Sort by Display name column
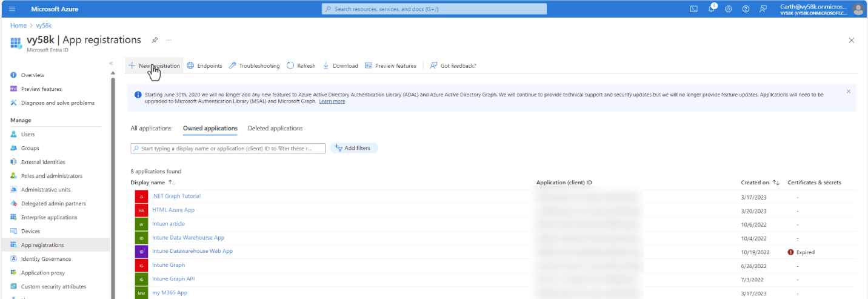 (153, 183)
